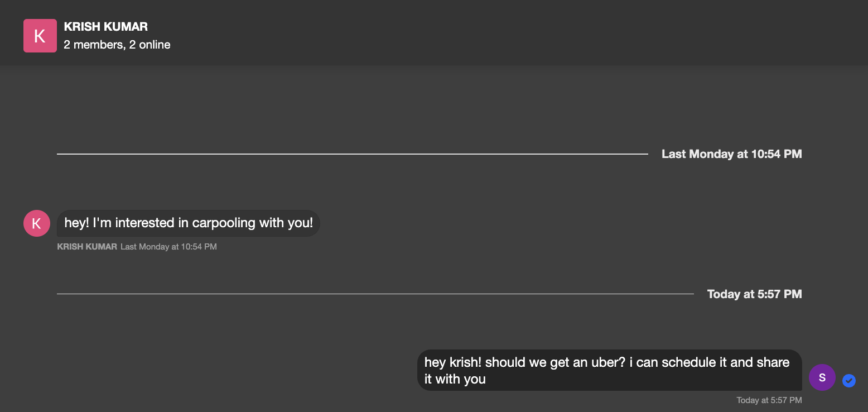Open the K avatar beside the carpooling message
This screenshot has width=868, height=412.
37,223
